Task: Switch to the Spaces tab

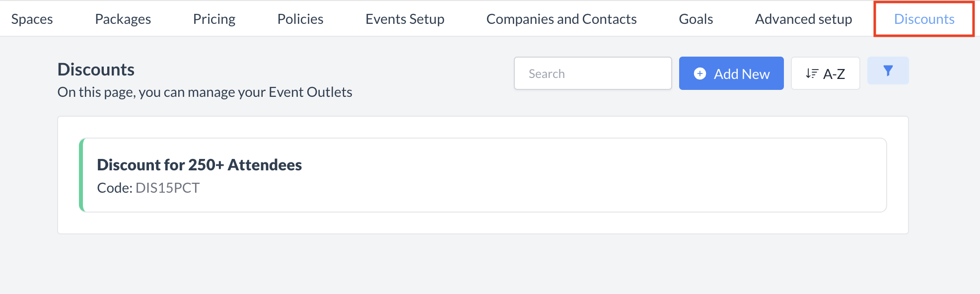Action: 32,19
